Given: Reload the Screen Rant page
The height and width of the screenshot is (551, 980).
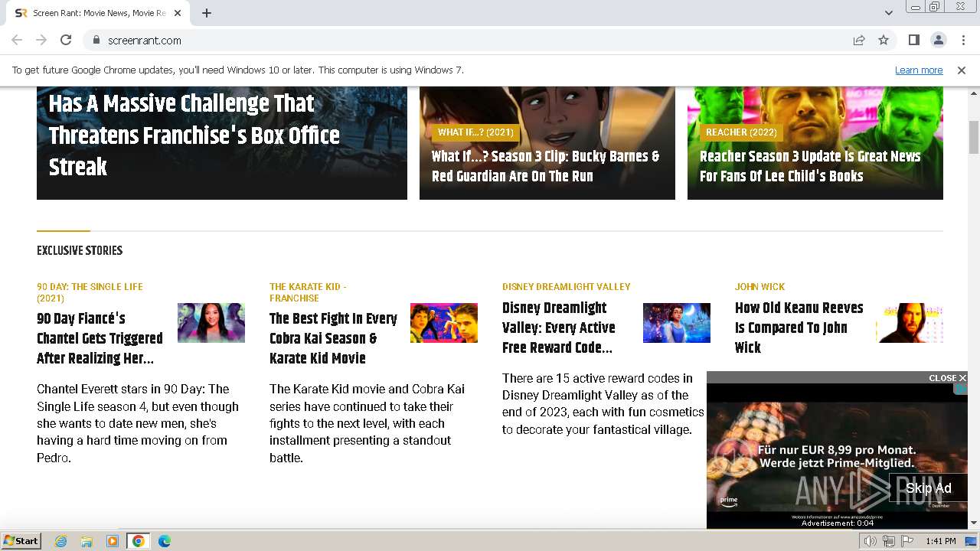Looking at the screenshot, I should (x=66, y=40).
